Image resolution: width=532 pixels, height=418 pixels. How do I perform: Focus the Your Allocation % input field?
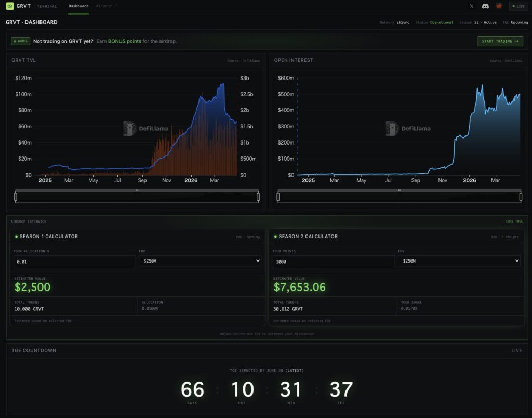75,262
